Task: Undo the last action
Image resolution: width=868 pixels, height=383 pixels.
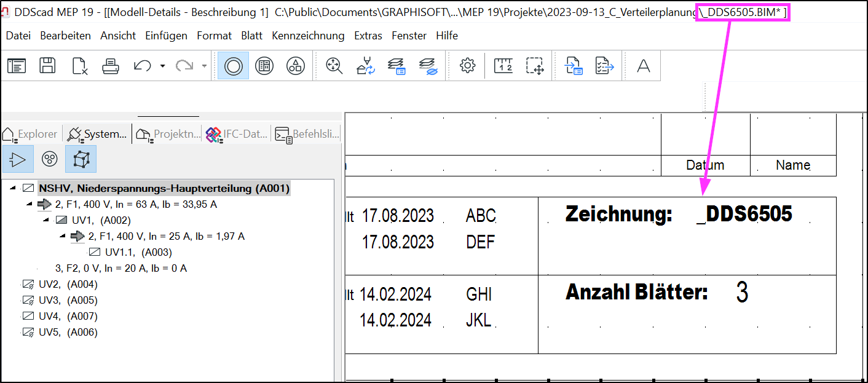Action: coord(143,66)
